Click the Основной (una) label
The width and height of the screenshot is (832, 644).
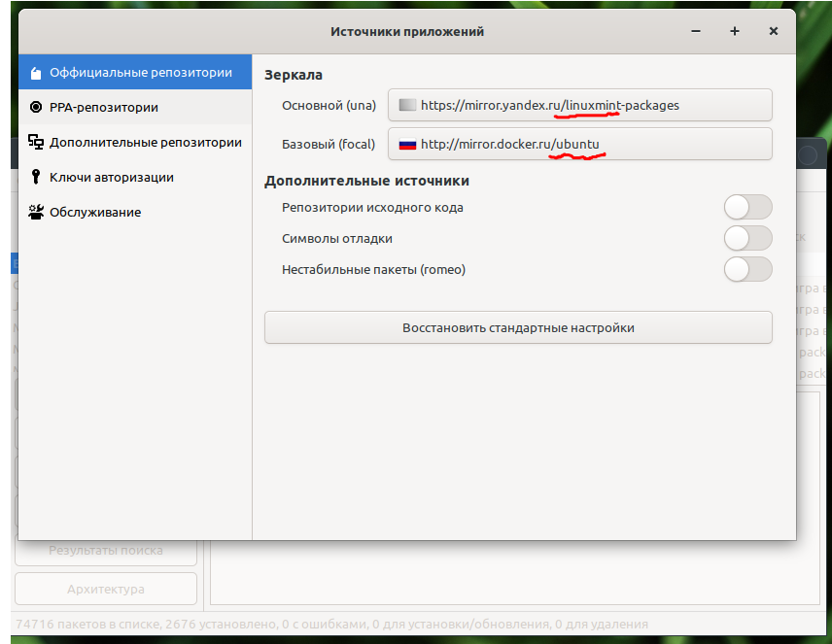click(329, 106)
